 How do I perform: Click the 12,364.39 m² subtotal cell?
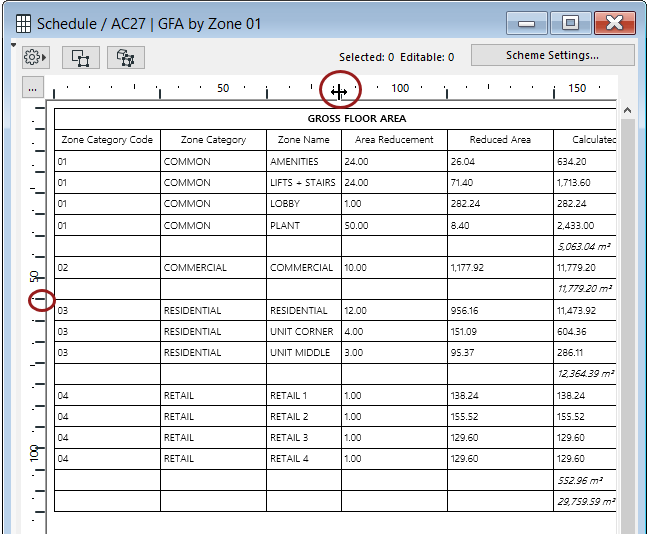585,373
